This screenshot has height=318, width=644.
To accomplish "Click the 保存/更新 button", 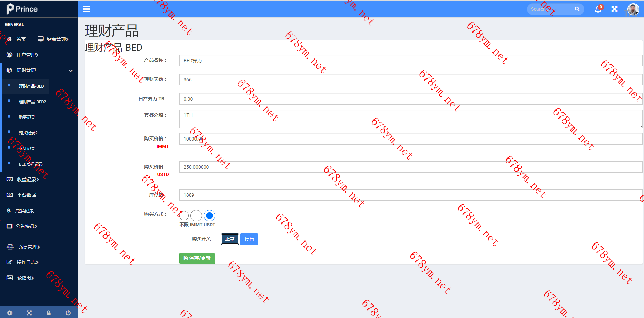I will click(197, 258).
